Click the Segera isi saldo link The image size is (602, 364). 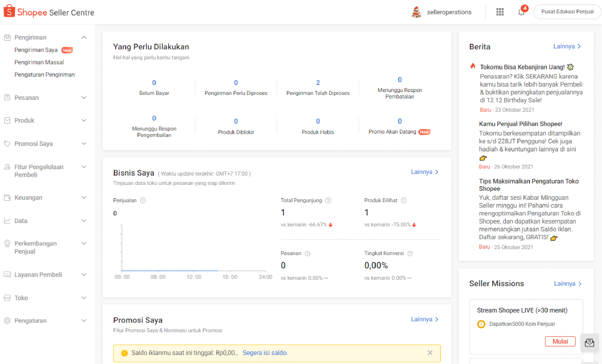pos(265,353)
